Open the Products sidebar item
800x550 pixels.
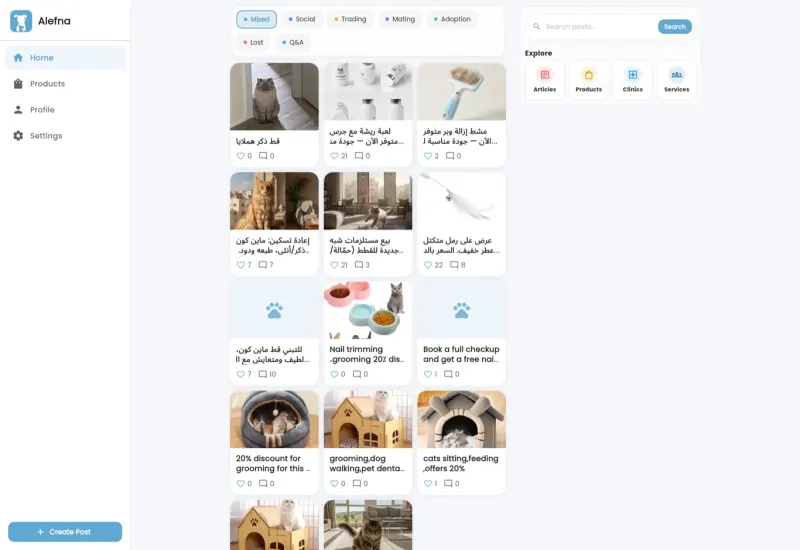coord(65,84)
